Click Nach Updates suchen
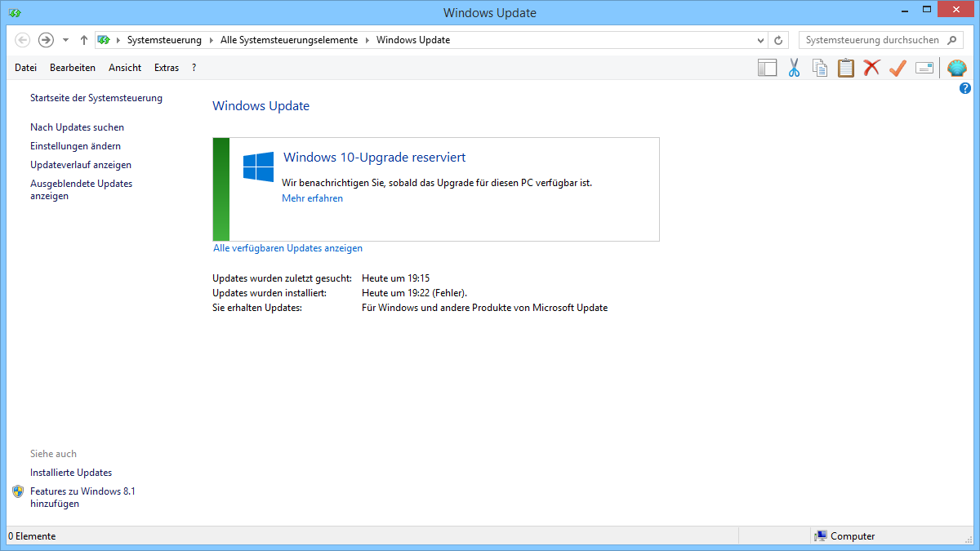 78,127
